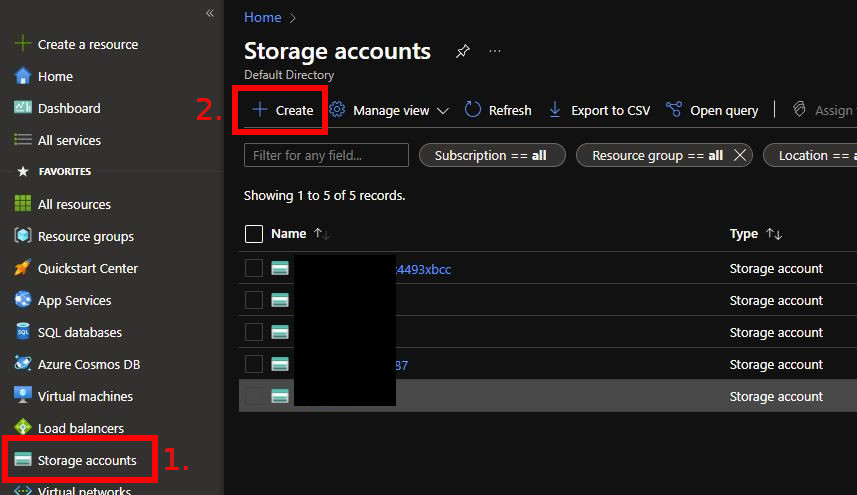Check the second storage account row
This screenshot has width=857, height=495.
coord(254,300)
